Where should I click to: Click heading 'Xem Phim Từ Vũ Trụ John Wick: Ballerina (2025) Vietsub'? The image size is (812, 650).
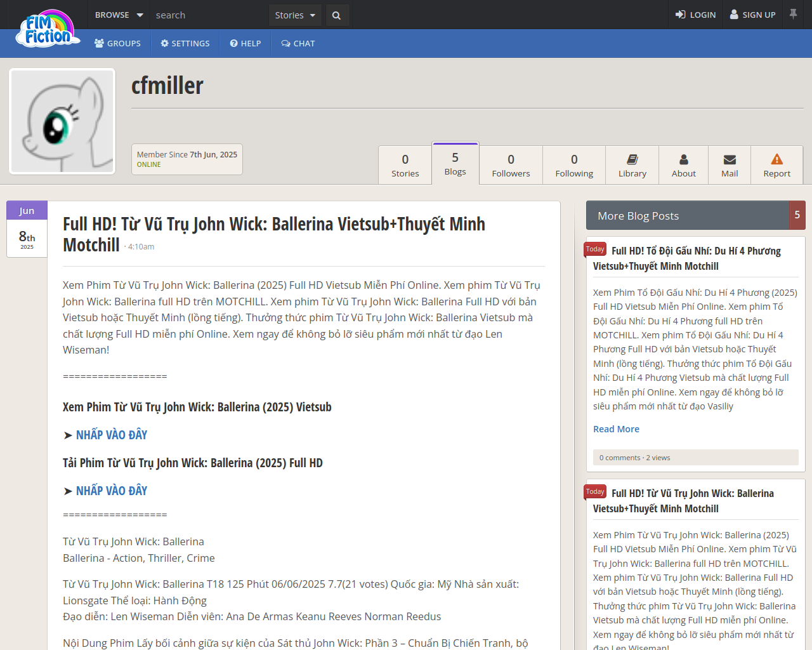pyautogui.click(x=197, y=407)
